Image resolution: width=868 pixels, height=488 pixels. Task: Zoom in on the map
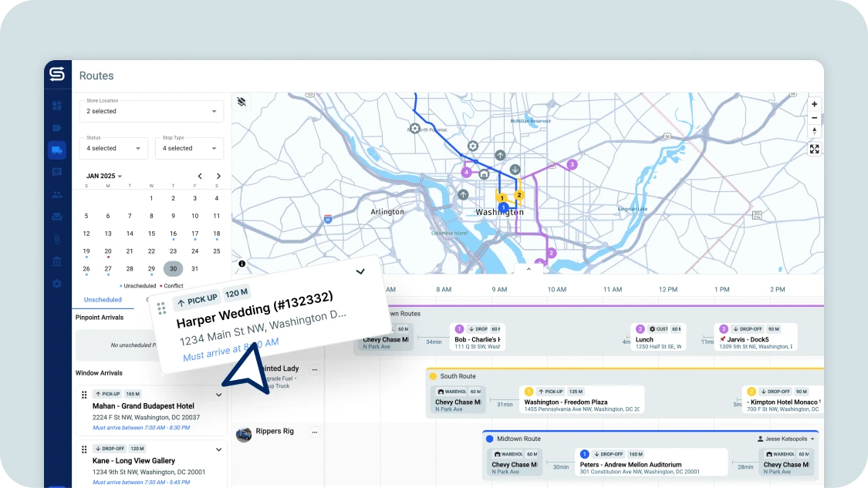coord(814,104)
